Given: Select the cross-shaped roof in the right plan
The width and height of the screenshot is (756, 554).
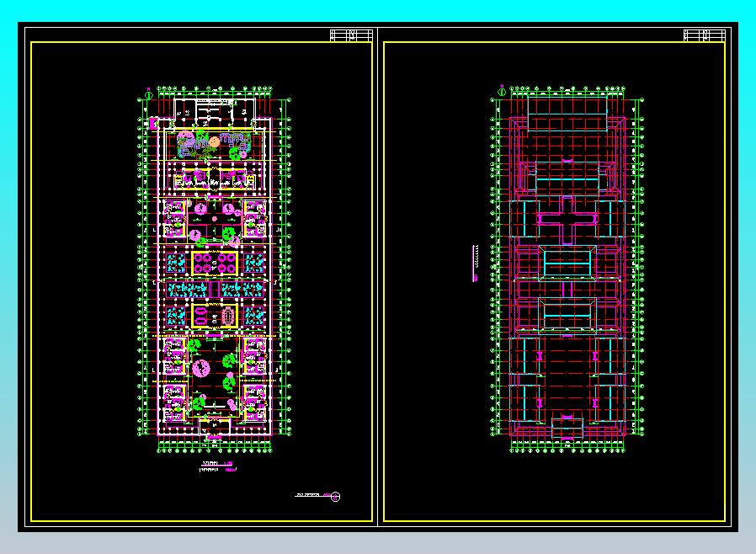Looking at the screenshot, I should pyautogui.click(x=567, y=220).
